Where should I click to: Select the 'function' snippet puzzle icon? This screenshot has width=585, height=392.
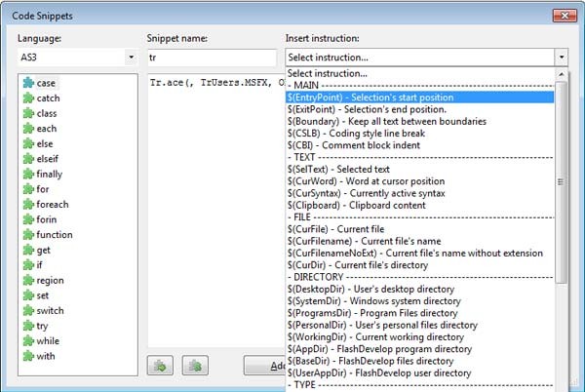[x=28, y=235]
